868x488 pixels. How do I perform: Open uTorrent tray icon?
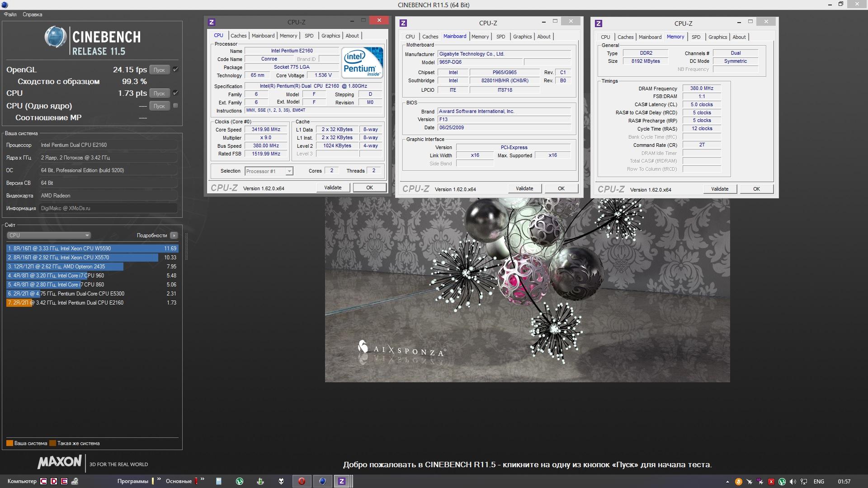782,482
